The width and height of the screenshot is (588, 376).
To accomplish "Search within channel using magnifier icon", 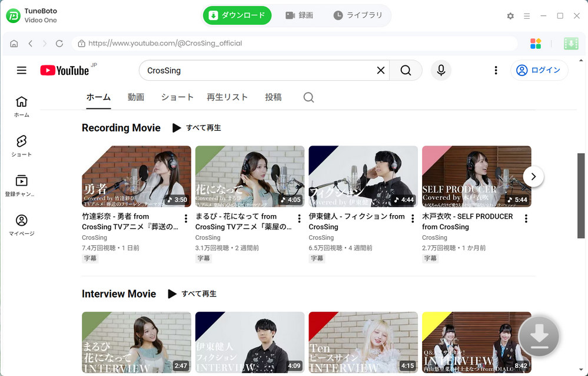I will [308, 98].
